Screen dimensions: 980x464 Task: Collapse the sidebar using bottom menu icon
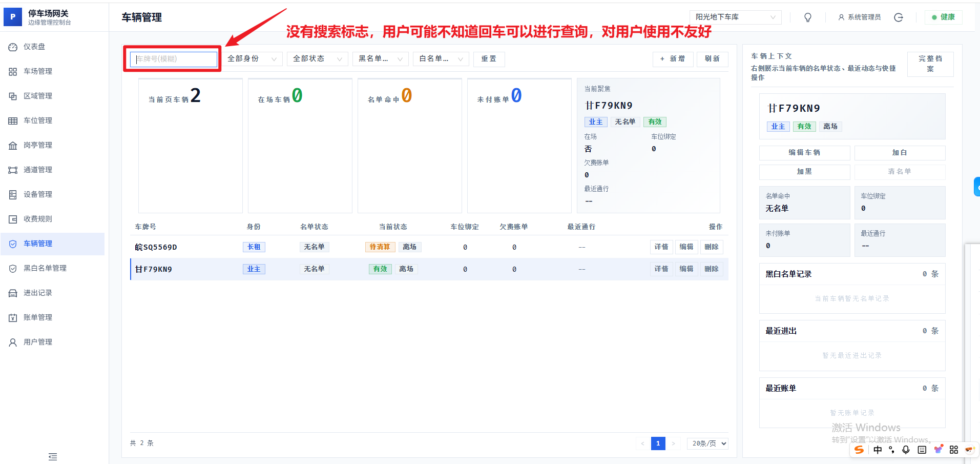[53, 456]
